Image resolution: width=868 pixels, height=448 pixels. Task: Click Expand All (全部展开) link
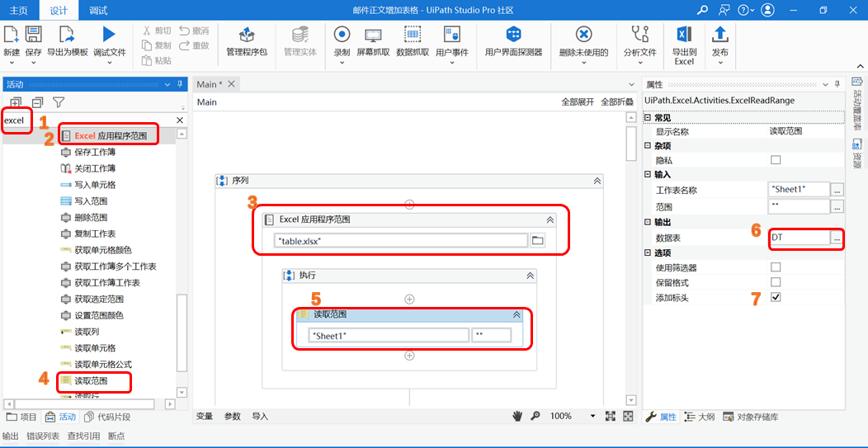(x=578, y=102)
